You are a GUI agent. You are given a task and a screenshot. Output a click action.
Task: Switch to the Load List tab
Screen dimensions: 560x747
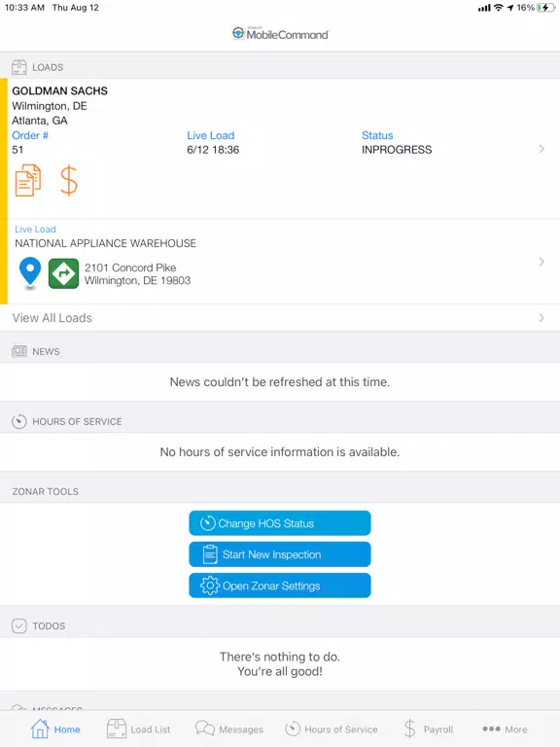pyautogui.click(x=139, y=729)
